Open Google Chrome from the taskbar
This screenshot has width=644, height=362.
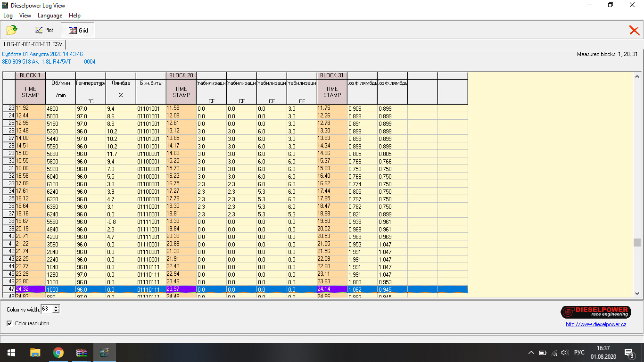click(58, 353)
